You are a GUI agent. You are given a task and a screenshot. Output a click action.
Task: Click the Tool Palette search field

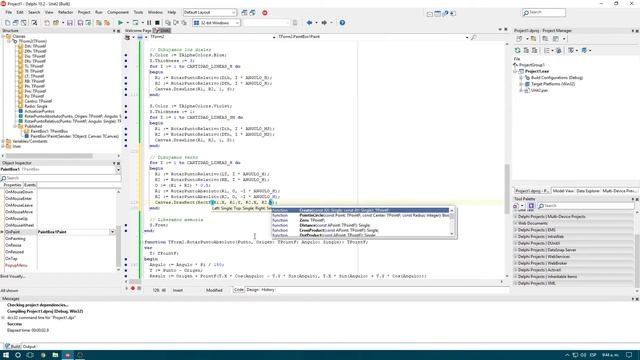[x=585, y=206]
